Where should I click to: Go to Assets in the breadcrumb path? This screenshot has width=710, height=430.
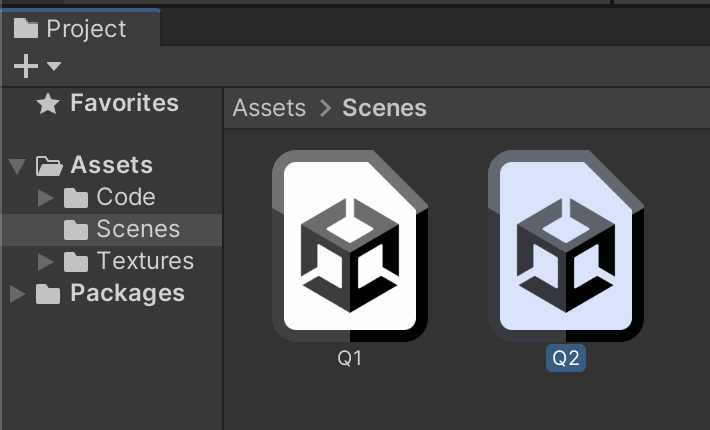point(269,108)
